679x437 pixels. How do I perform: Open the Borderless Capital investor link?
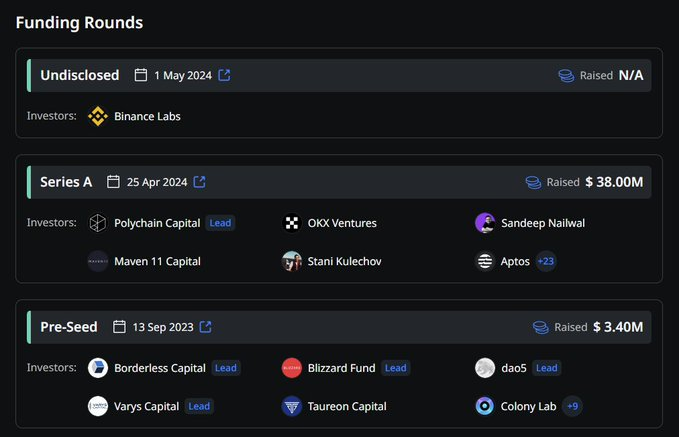pyautogui.click(x=160, y=368)
